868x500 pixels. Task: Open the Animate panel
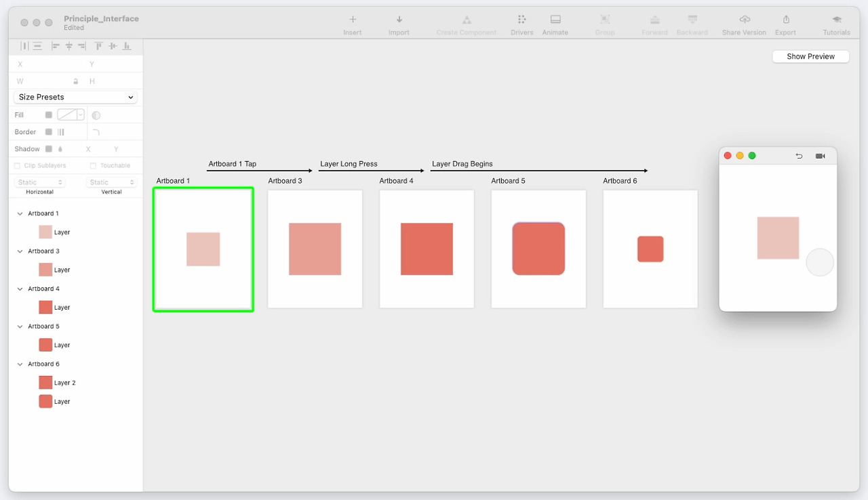click(x=555, y=20)
